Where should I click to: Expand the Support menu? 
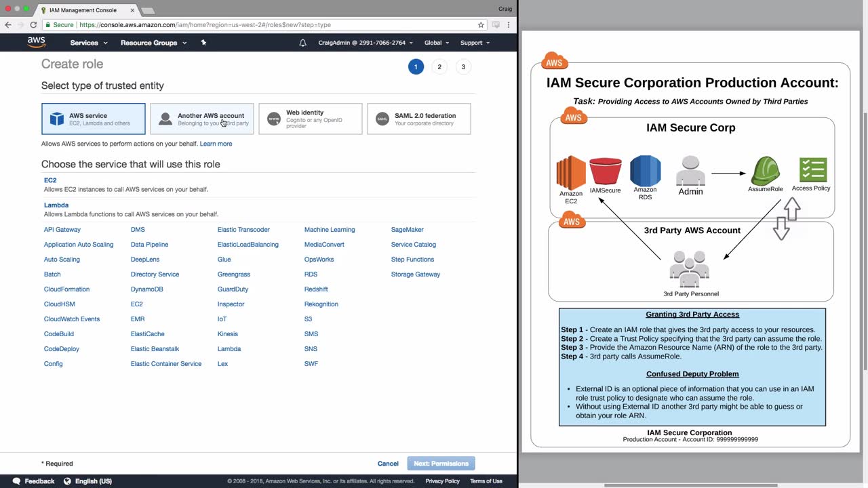click(475, 43)
